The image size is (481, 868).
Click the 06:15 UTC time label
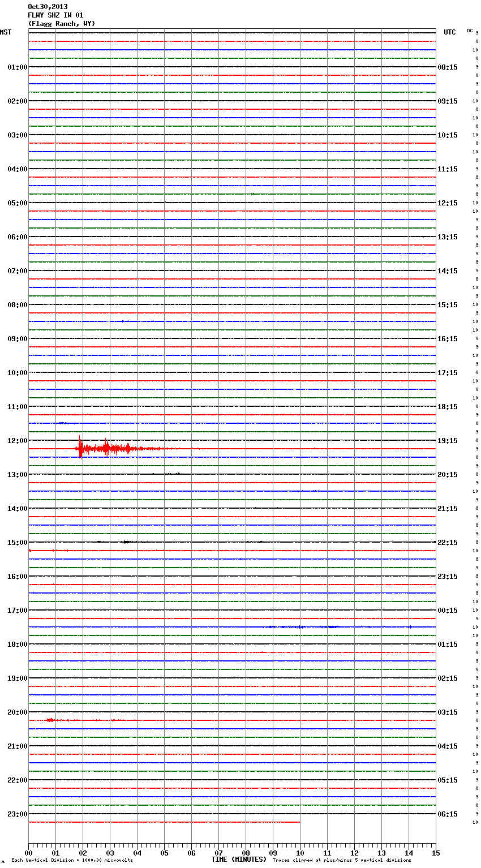tap(448, 814)
